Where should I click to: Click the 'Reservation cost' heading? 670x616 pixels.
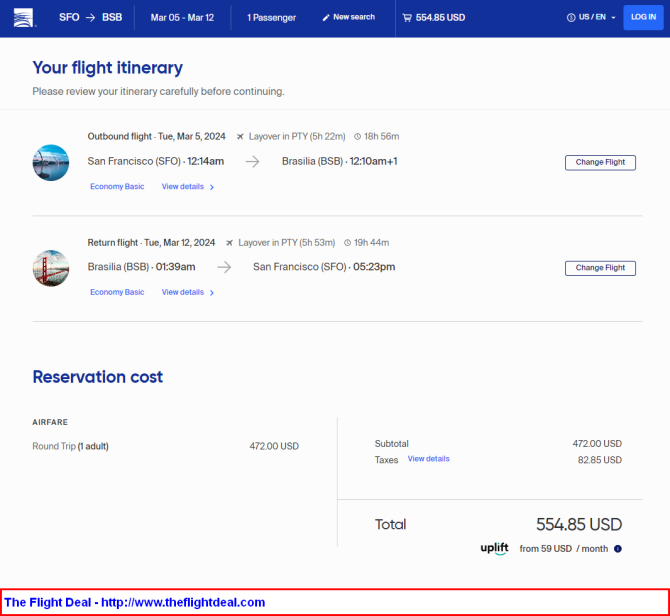tap(98, 377)
